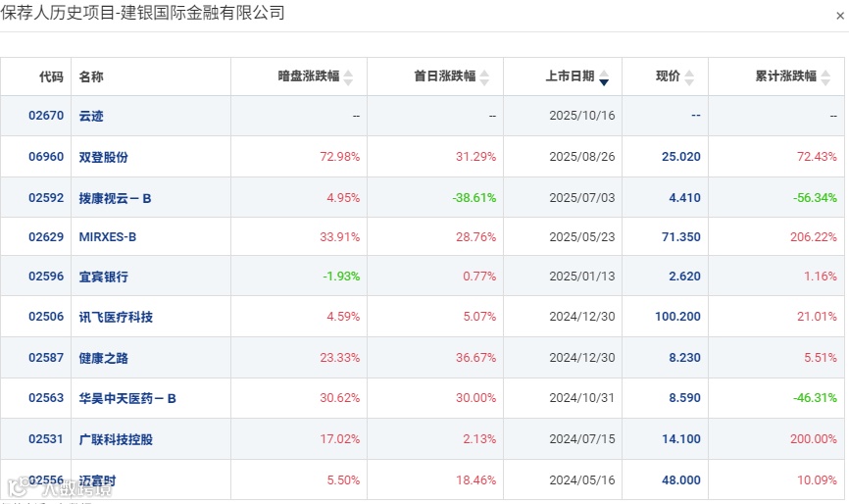Click first-day change -38.61%

point(474,198)
